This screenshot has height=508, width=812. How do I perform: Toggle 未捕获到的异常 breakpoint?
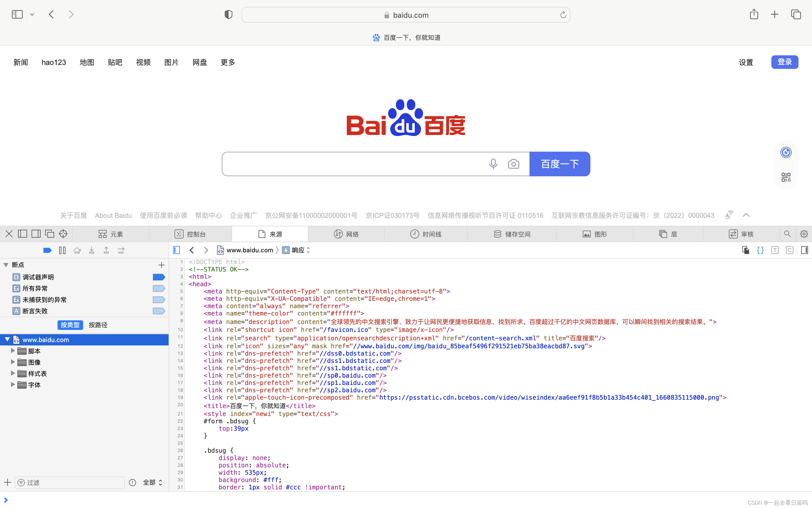(159, 300)
